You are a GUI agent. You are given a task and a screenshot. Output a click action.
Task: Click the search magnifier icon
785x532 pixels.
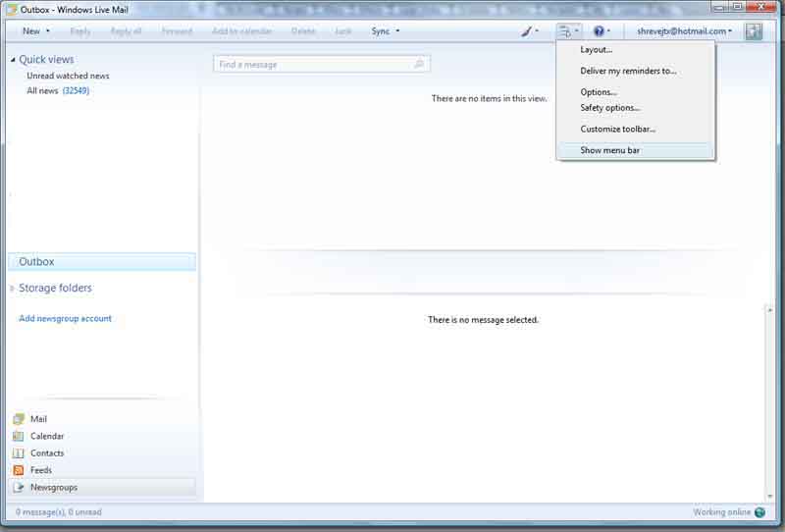[x=419, y=64]
